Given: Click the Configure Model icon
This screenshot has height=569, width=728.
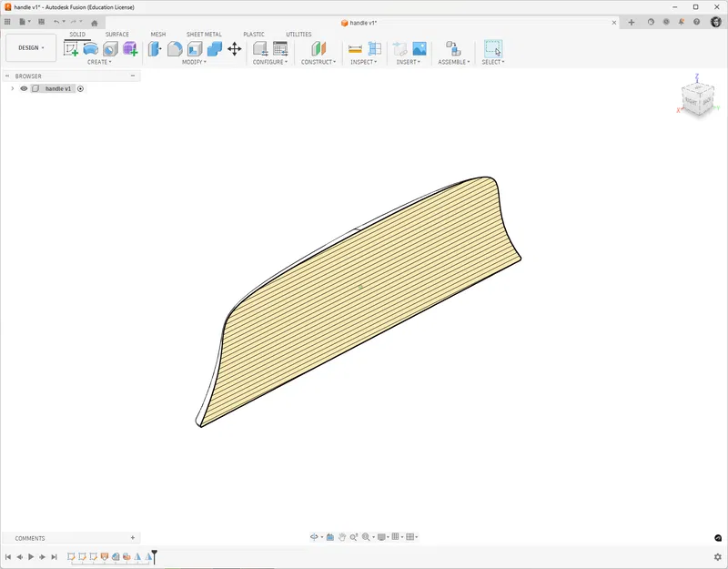Looking at the screenshot, I should (260, 49).
